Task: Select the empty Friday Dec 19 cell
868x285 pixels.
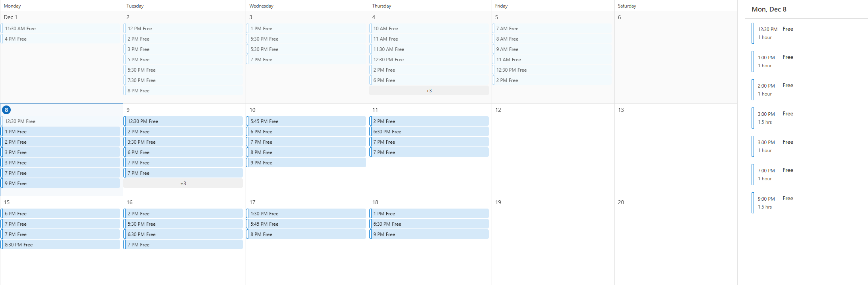Action: pyautogui.click(x=553, y=241)
